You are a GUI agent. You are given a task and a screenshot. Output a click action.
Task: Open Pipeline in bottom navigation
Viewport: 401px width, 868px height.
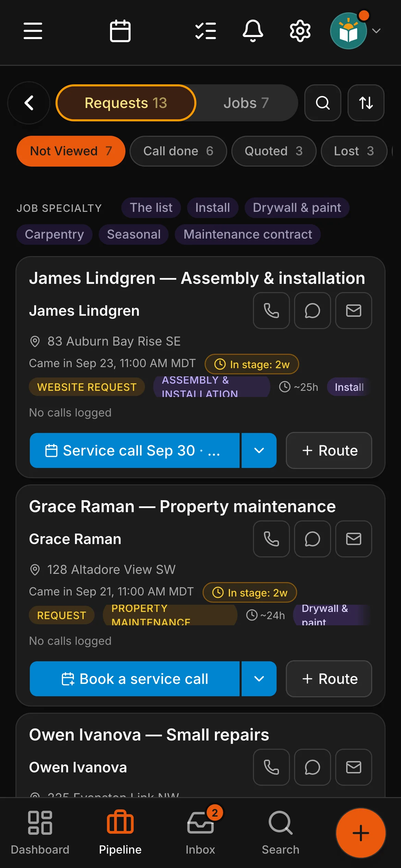[120, 833]
